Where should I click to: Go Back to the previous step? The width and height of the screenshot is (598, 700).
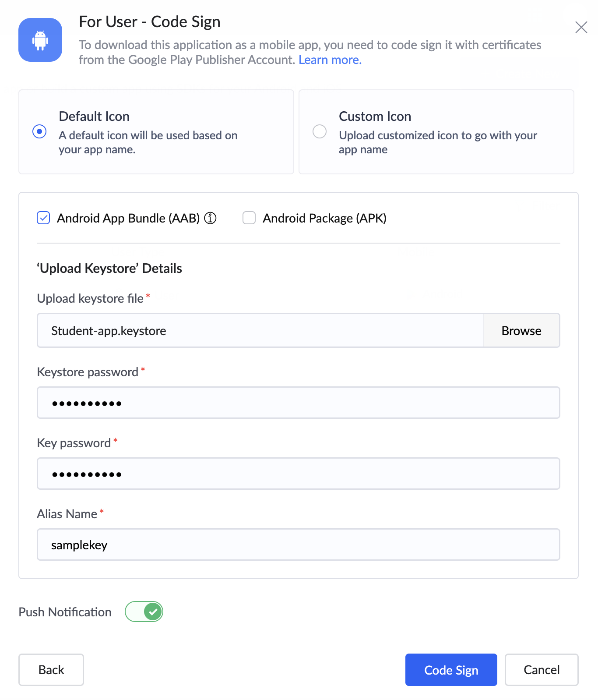(x=51, y=670)
